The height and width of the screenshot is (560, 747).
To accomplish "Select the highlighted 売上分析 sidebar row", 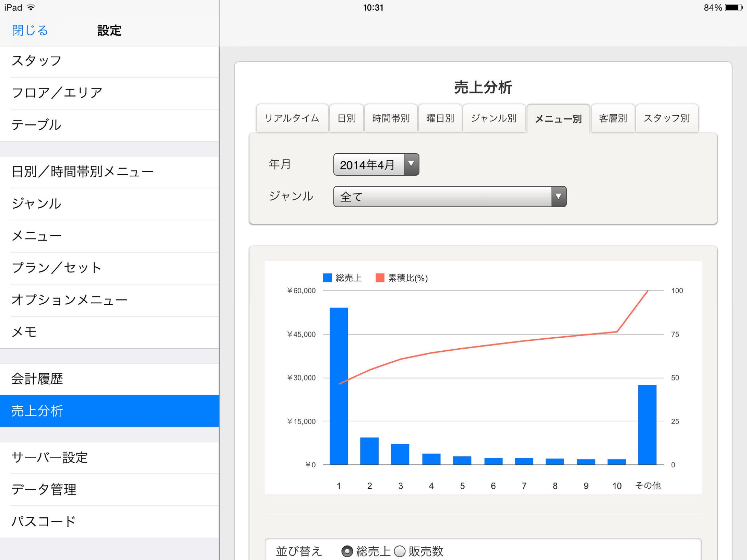I will coord(109,411).
